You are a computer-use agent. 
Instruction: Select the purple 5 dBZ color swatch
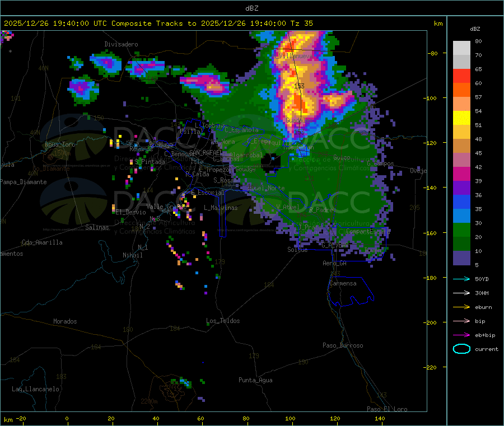tap(461, 258)
